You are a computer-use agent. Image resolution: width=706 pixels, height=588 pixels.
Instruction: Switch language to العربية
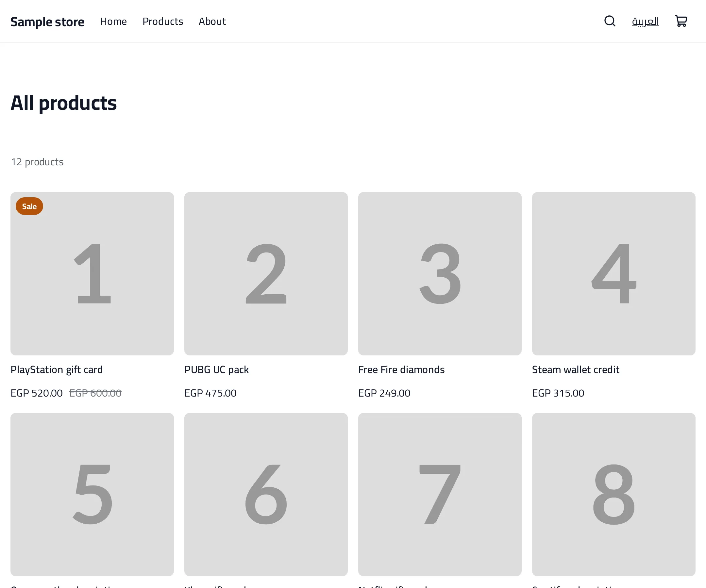click(x=645, y=22)
